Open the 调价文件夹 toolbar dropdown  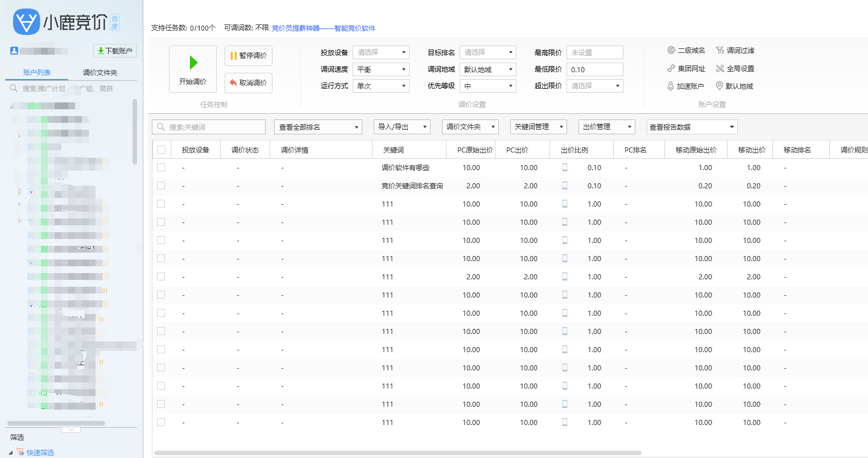(470, 127)
